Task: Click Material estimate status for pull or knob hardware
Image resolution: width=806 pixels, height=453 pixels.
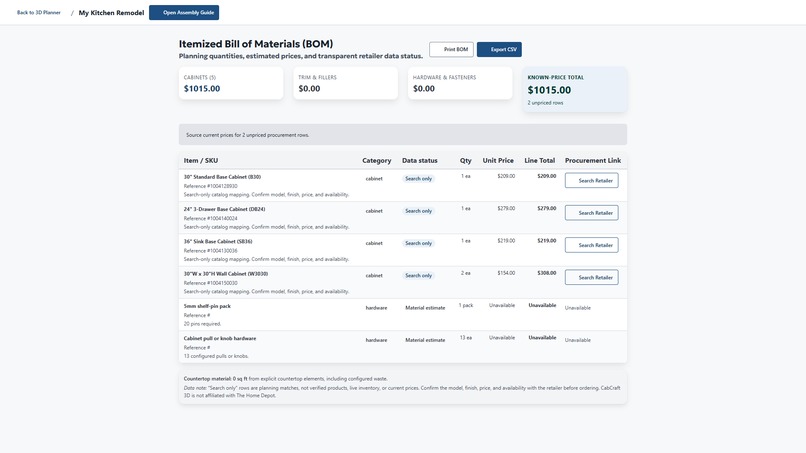Action: click(425, 340)
